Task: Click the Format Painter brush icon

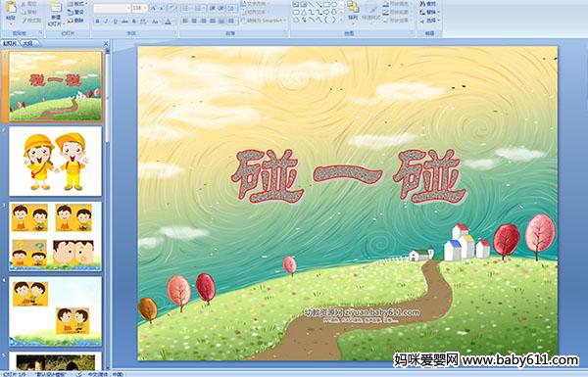Action: pyautogui.click(x=24, y=21)
